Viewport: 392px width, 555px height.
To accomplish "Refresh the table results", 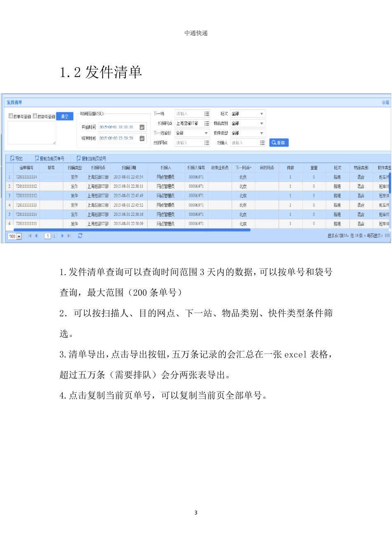I will click(x=80, y=236).
